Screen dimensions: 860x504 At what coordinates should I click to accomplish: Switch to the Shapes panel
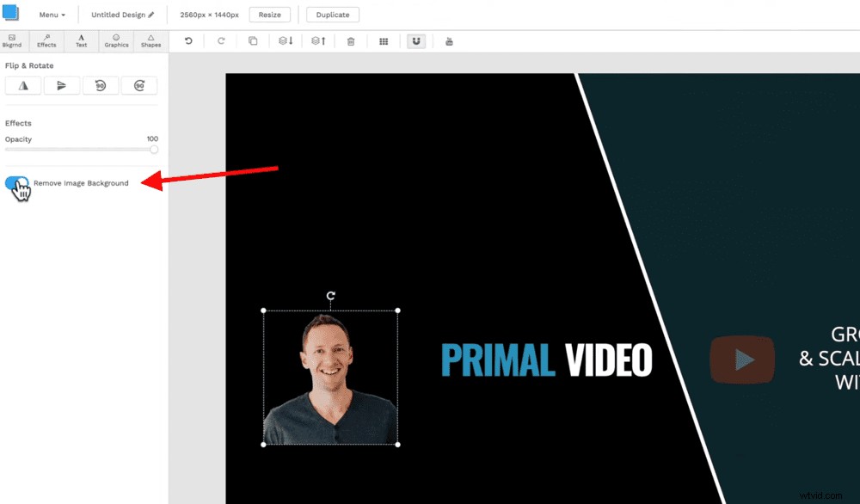(x=150, y=40)
